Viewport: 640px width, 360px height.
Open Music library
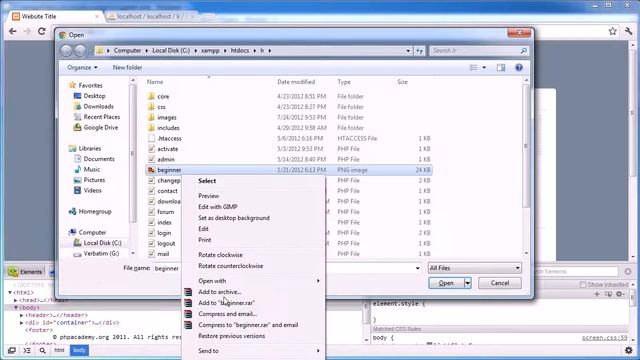[x=91, y=169]
